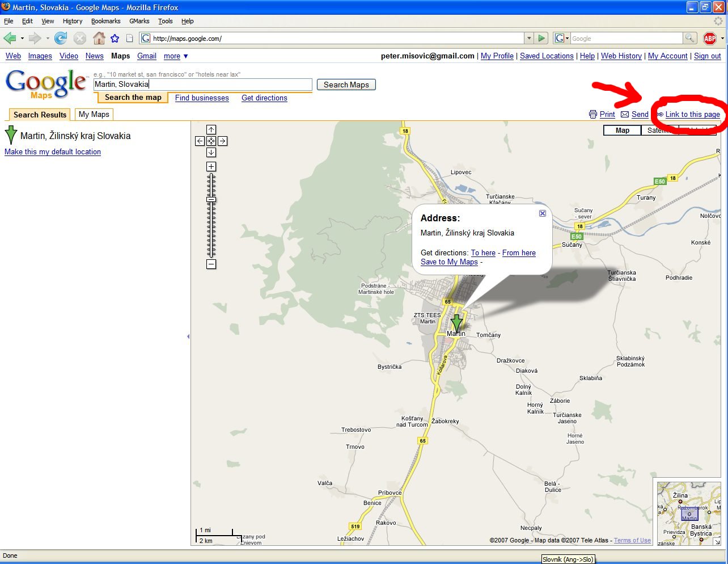Open the Saved Locations link

(547, 56)
